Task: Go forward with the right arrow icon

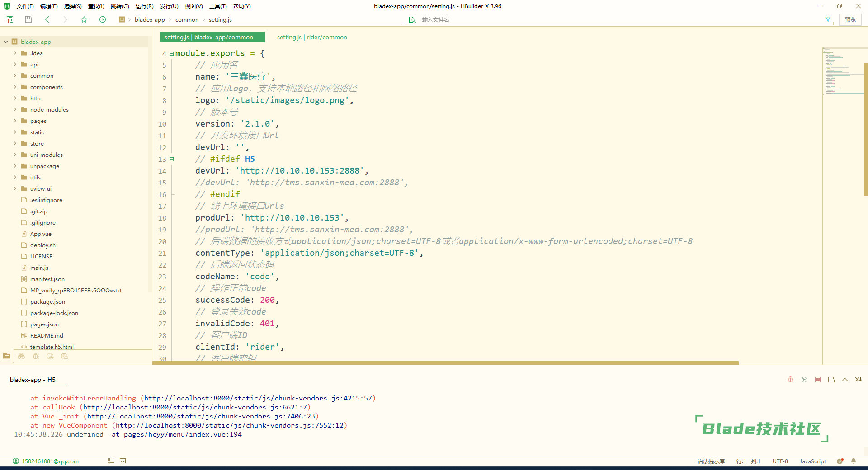Action: 66,19
